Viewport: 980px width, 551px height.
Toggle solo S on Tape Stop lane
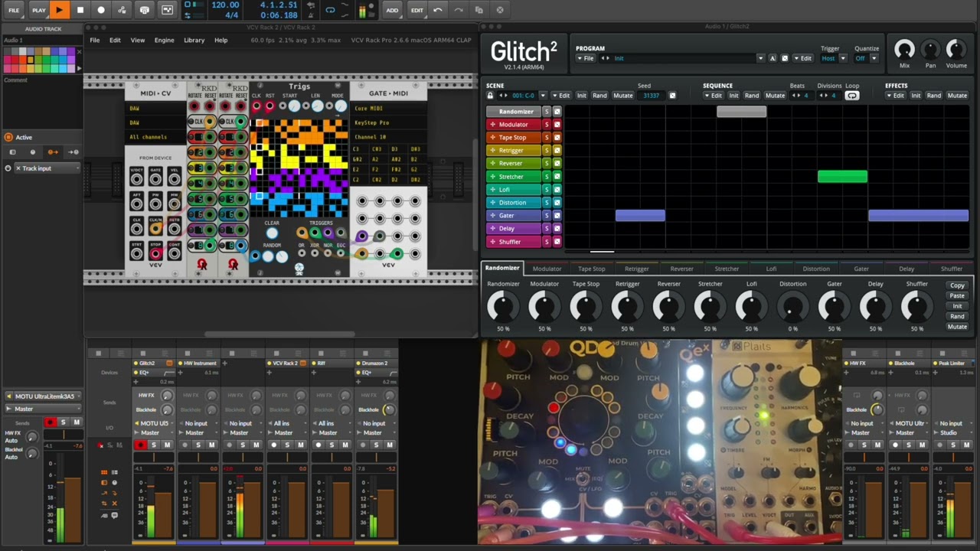pos(547,138)
